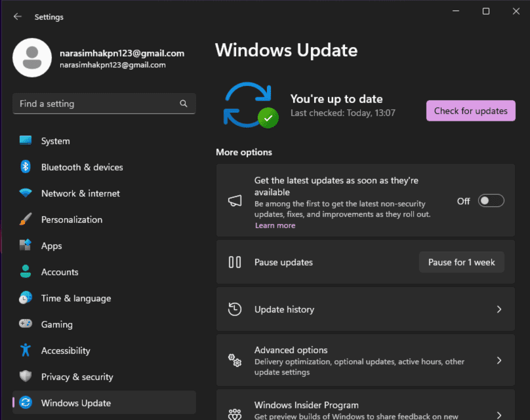Expand Update history chevron
This screenshot has width=530, height=420.
click(x=499, y=309)
